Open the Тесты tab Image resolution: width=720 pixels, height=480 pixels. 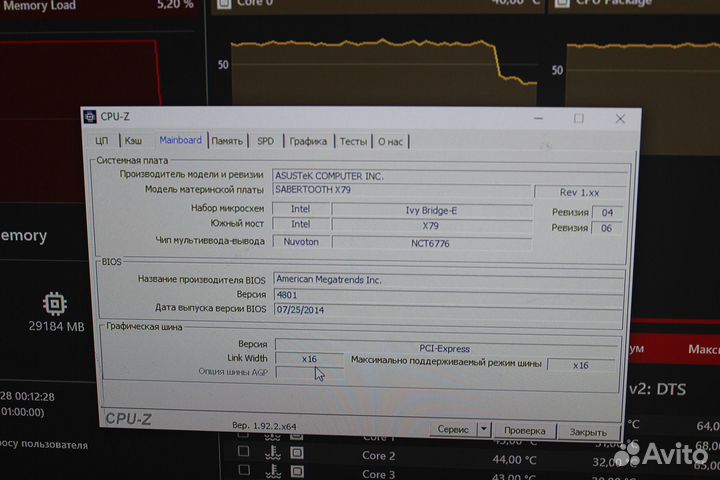pos(352,141)
